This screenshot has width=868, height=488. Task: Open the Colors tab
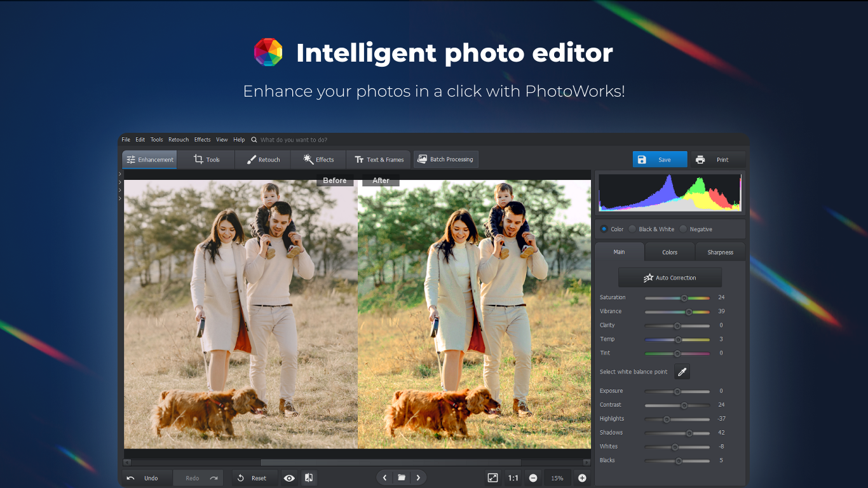tap(670, 252)
